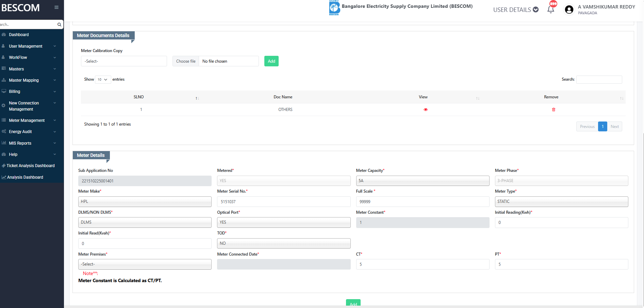644x308 pixels.
Task: Click the Dashboard sidebar icon
Action: click(x=4, y=35)
